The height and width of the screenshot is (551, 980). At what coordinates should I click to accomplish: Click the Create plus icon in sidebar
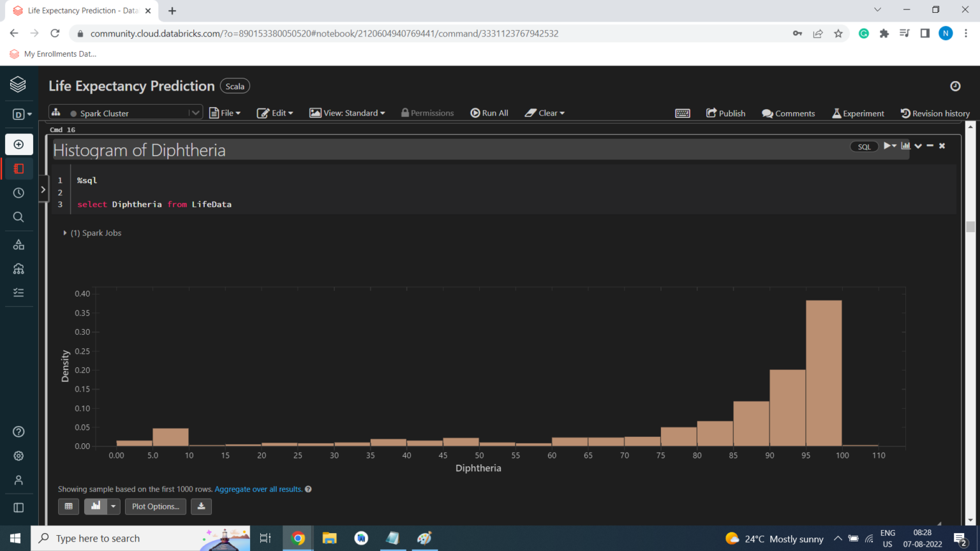tap(19, 145)
